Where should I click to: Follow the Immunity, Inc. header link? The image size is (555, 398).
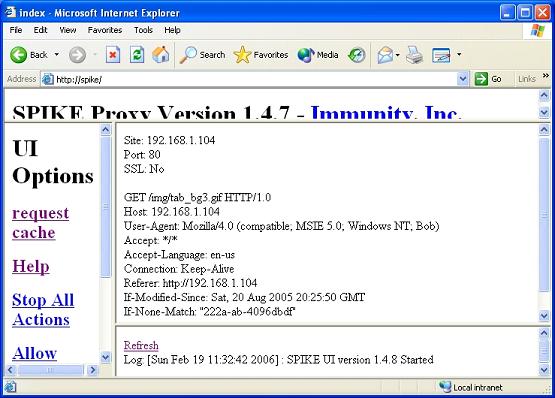[x=386, y=113]
